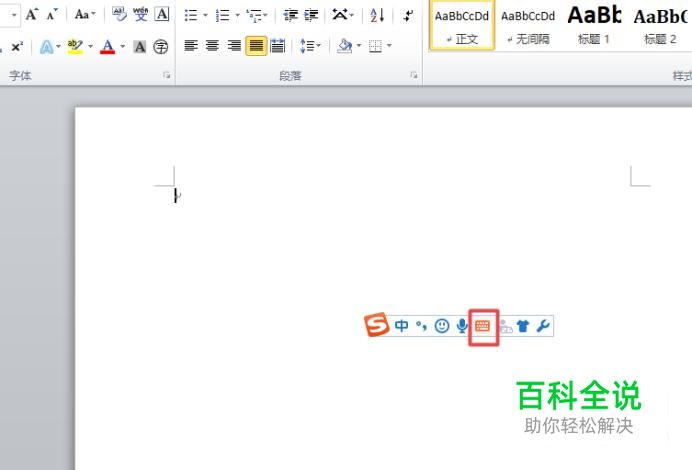Toggle Superscript x² formatting

[17, 46]
